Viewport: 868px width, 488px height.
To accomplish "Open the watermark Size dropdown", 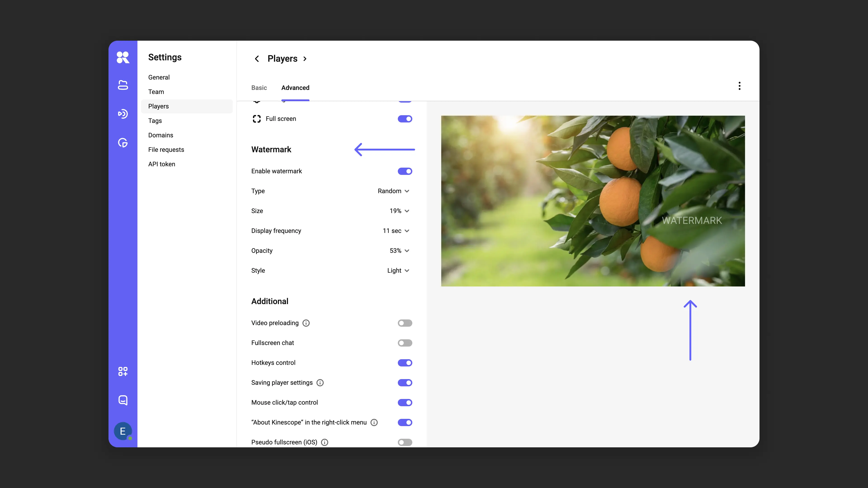I will 400,211.
